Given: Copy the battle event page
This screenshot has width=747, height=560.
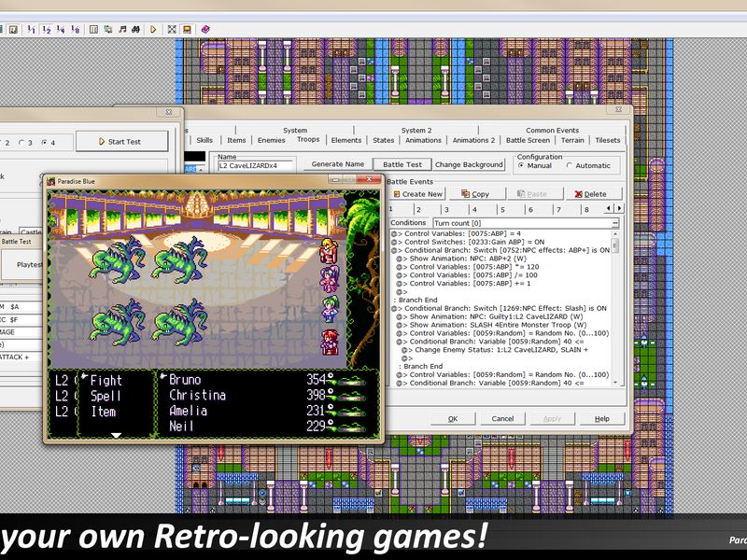Looking at the screenshot, I should (477, 194).
